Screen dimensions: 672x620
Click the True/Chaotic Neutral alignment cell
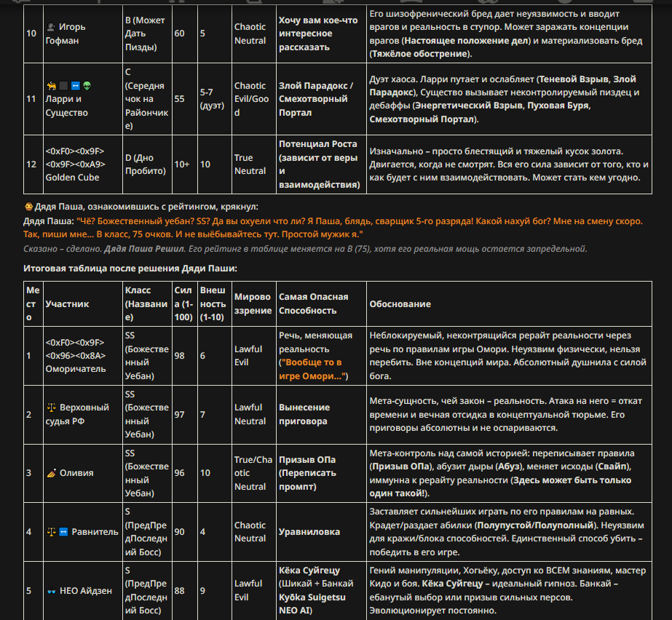click(x=253, y=473)
